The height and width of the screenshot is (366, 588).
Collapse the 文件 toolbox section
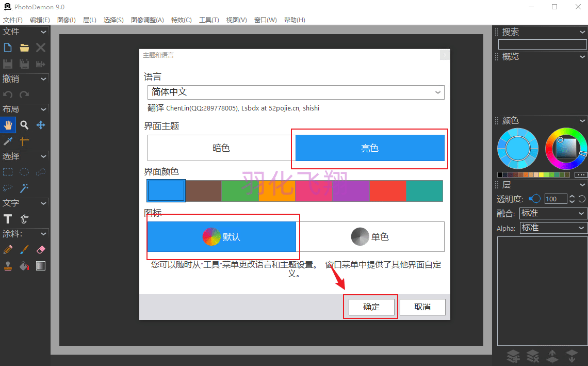pyautogui.click(x=43, y=32)
